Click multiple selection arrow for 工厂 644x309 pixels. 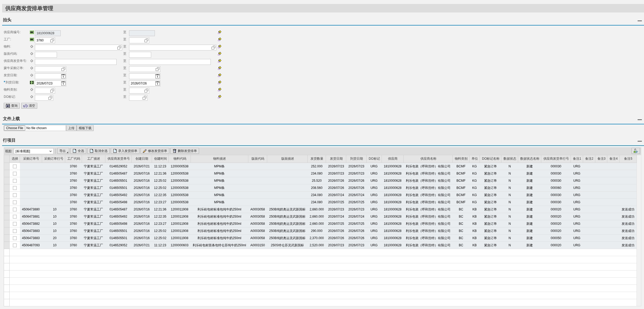[220, 39]
